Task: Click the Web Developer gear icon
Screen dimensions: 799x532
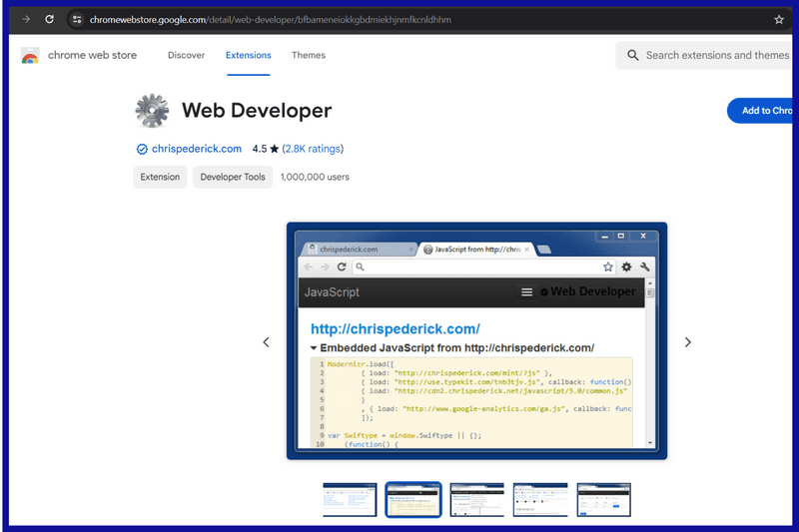Action: pos(152,111)
